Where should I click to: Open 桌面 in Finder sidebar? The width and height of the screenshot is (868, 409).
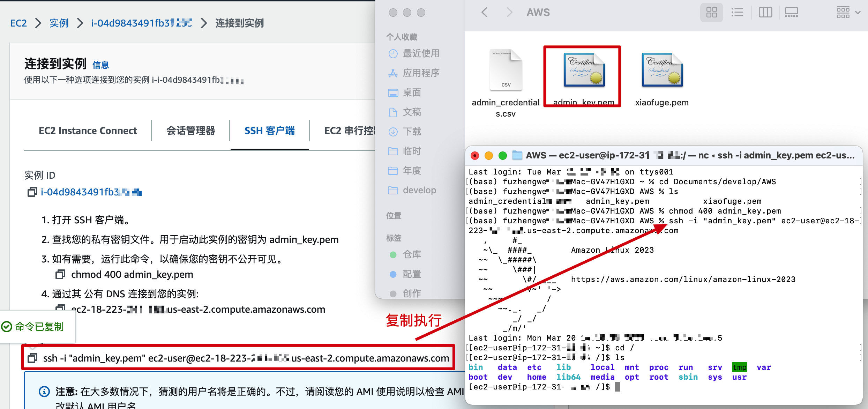tap(405, 92)
